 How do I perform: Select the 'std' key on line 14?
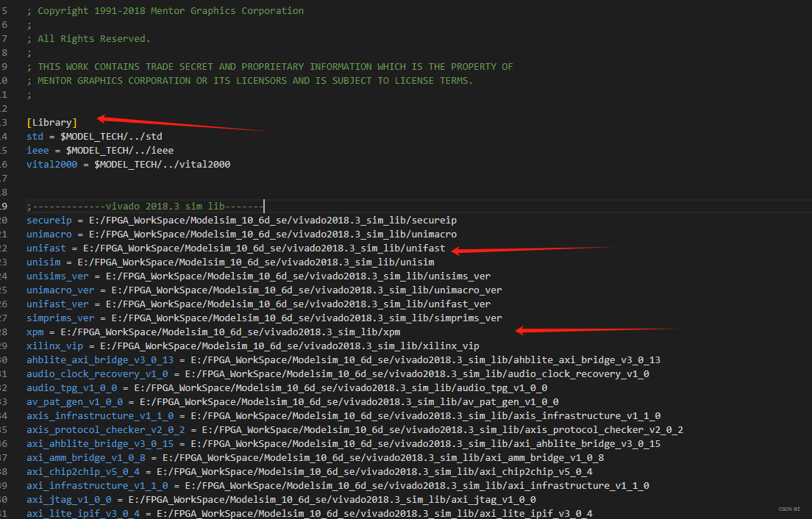pyautogui.click(x=35, y=137)
